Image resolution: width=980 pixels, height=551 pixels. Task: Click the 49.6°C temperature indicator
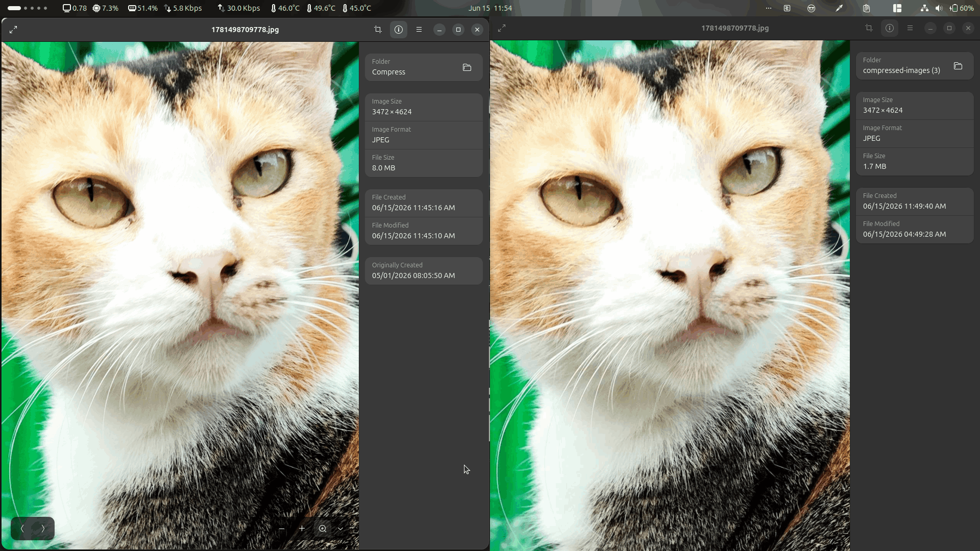(321, 8)
